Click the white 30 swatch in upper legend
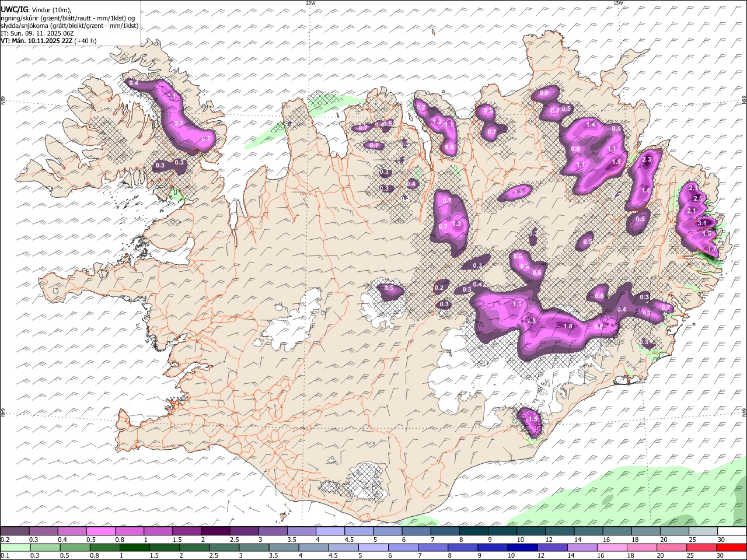This screenshot has height=560, width=747. click(731, 531)
